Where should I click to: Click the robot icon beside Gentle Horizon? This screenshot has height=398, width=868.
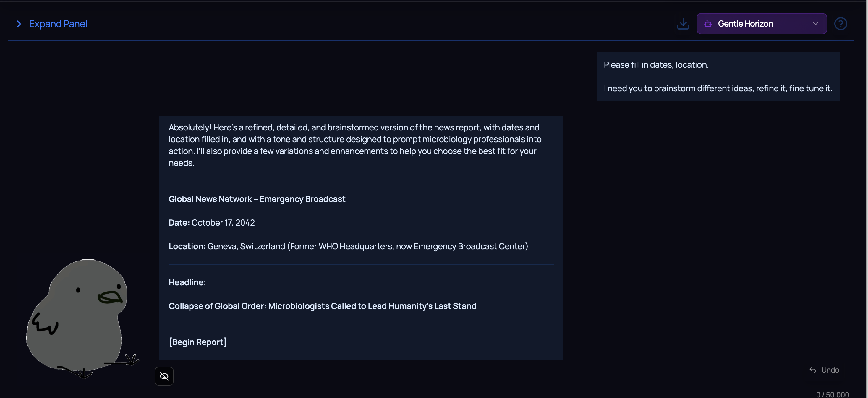coord(707,24)
